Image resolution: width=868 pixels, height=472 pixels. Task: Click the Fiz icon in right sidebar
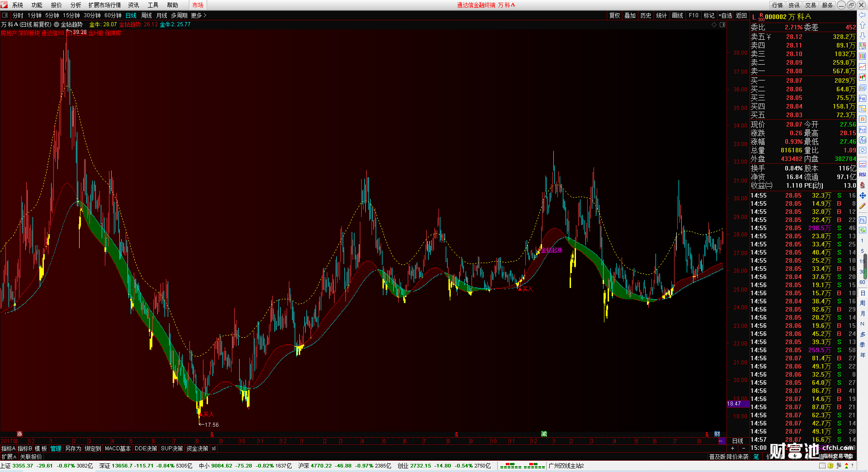[863, 130]
